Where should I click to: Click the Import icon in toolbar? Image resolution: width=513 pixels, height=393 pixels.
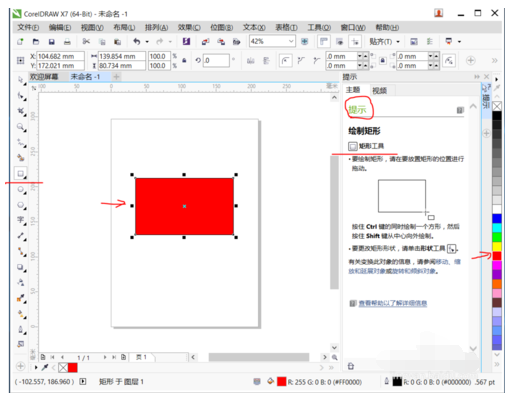(x=205, y=42)
